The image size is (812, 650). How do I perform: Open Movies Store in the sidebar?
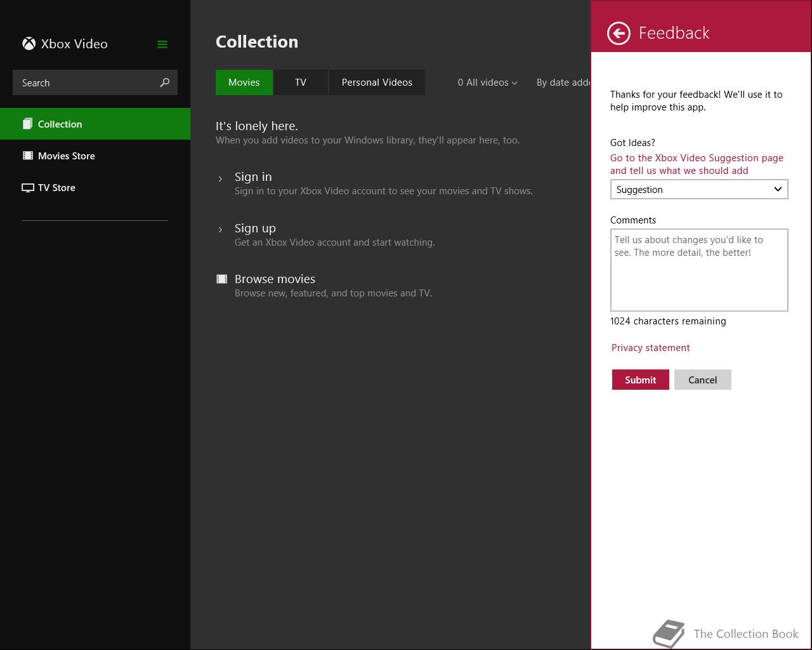[x=95, y=156]
